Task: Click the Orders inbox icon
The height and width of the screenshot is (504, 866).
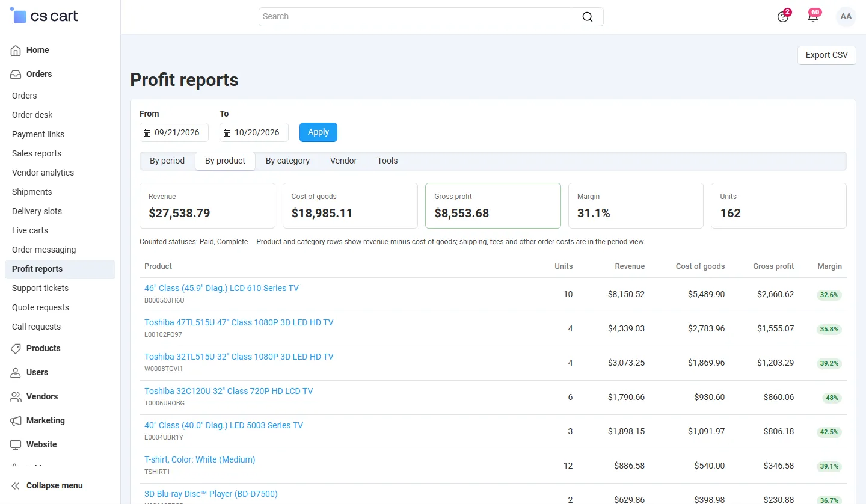Action: tap(16, 75)
